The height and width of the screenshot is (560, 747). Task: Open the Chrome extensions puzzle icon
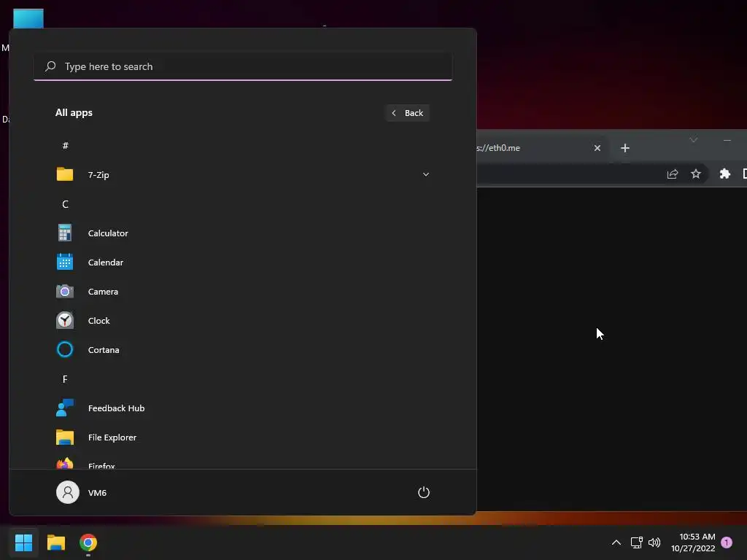tap(724, 174)
